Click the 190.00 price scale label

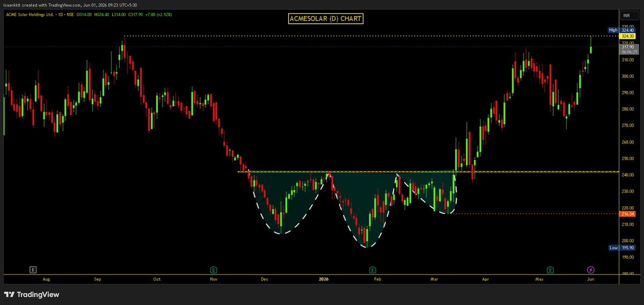628,258
